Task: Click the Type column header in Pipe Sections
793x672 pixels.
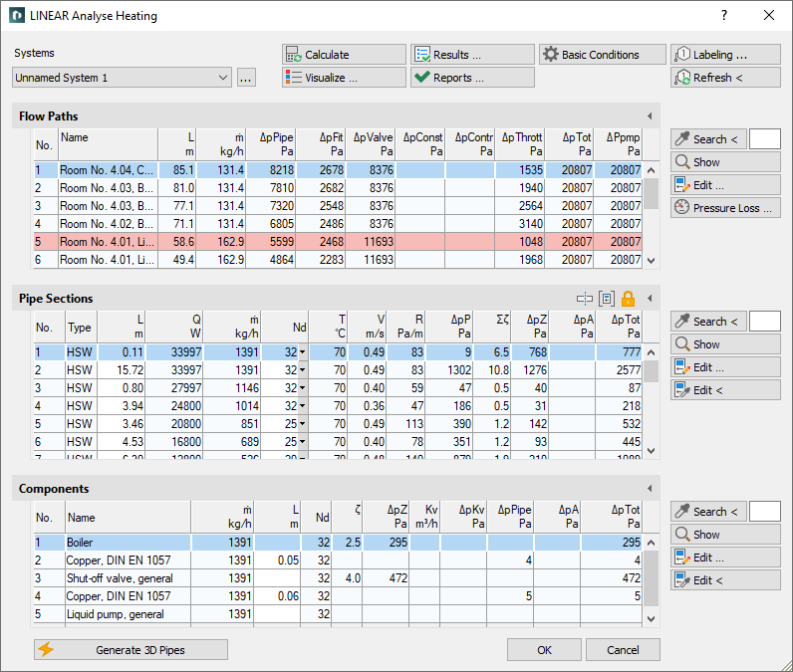Action: [81, 328]
